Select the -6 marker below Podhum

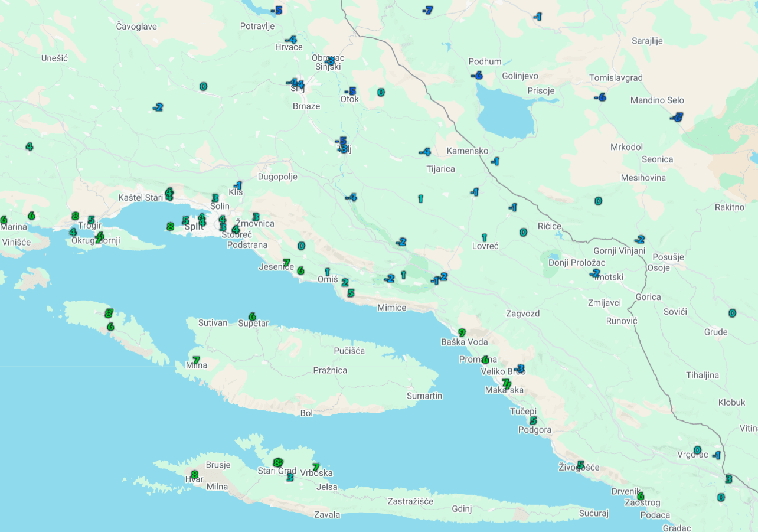[476, 75]
